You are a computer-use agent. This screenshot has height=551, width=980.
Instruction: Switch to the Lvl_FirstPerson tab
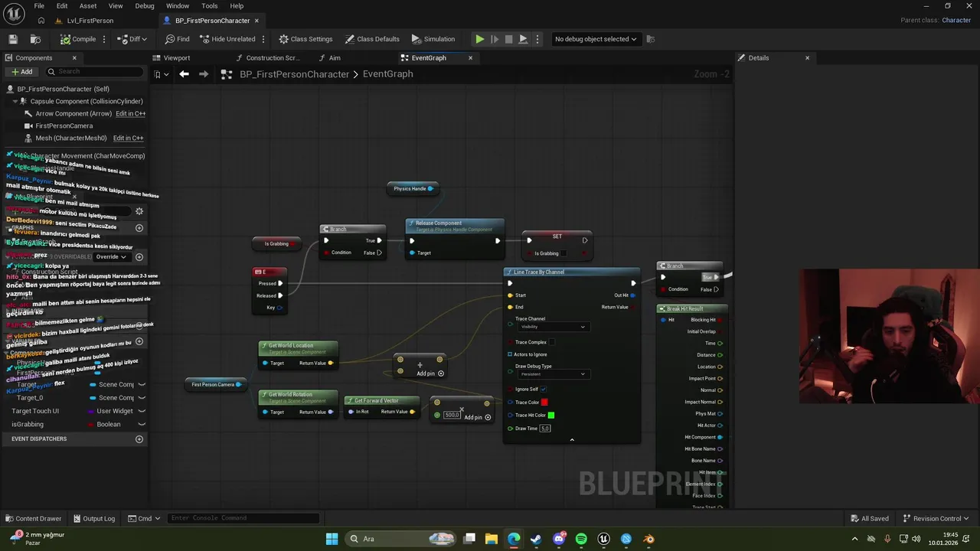click(90, 21)
